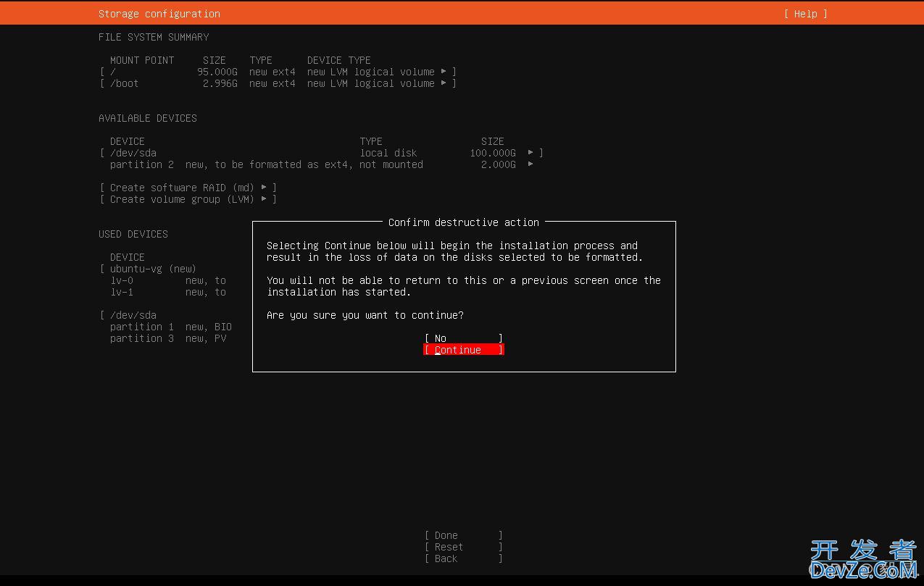Click the 'local disk' type text
Screen dimensions: 924x586
click(x=388, y=153)
